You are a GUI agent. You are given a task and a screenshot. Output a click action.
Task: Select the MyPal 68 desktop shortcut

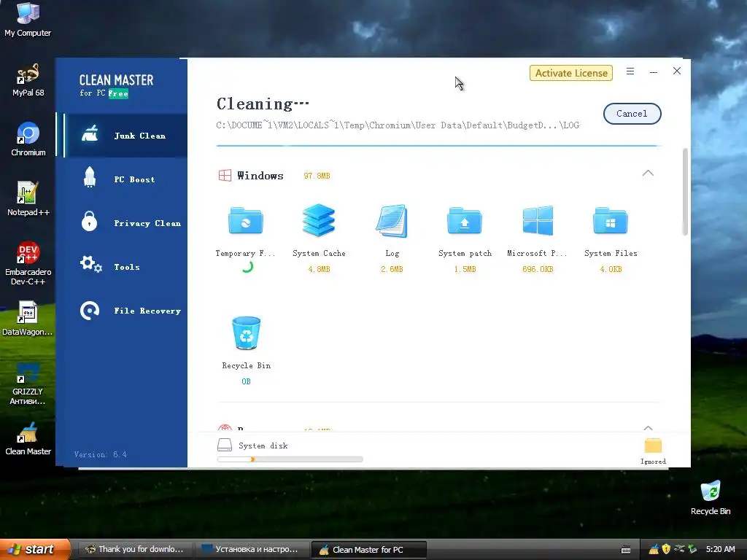point(28,79)
